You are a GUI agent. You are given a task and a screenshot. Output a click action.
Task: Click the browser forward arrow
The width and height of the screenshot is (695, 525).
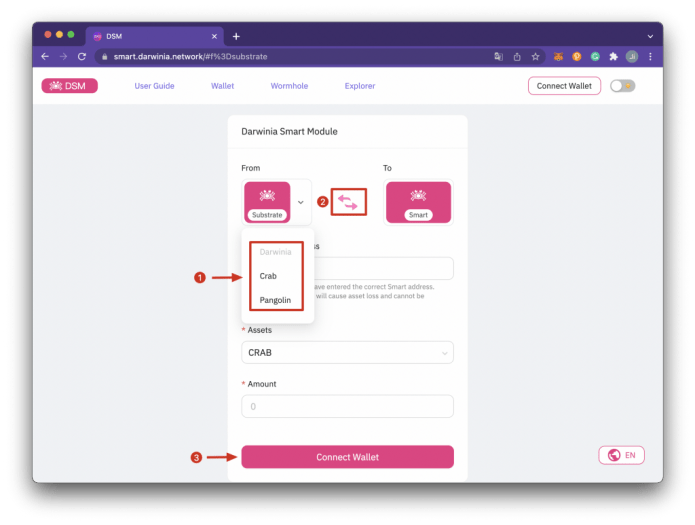(63, 56)
